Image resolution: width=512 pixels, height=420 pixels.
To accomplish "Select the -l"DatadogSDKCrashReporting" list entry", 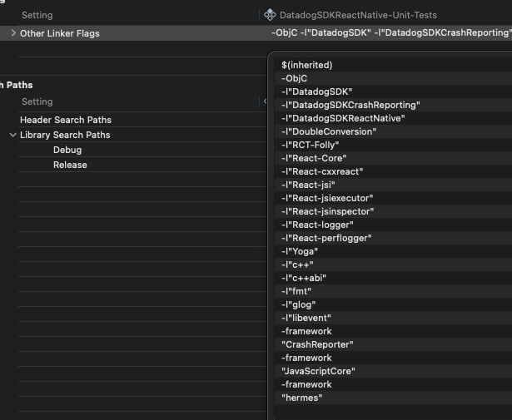I will [x=393, y=105].
